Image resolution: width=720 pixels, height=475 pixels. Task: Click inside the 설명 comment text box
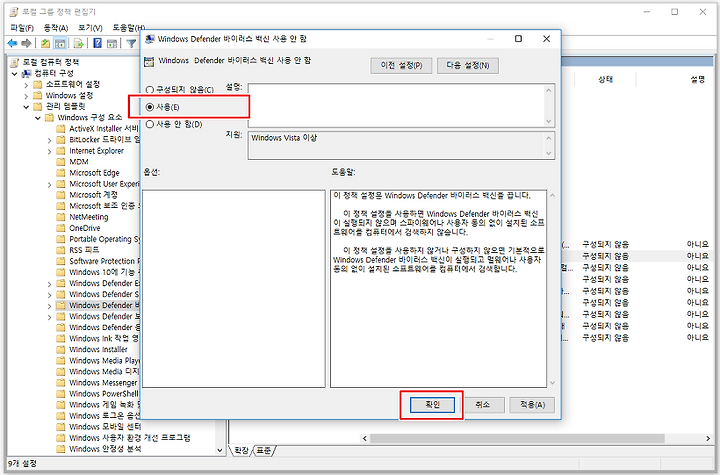coord(397,106)
